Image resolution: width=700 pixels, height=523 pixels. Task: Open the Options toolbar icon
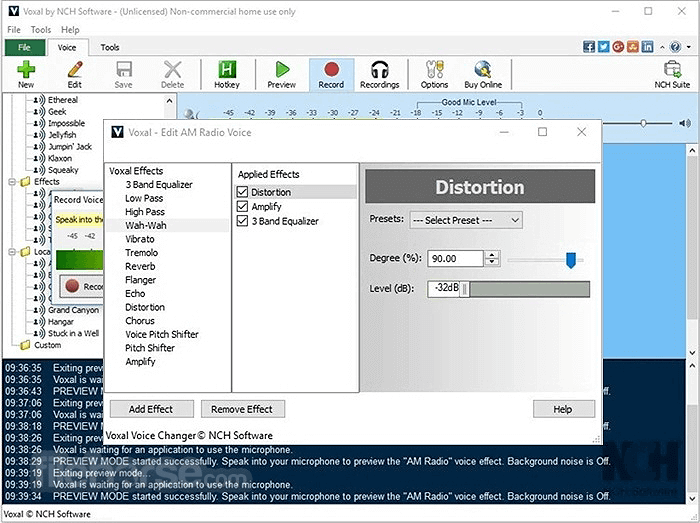(x=434, y=70)
